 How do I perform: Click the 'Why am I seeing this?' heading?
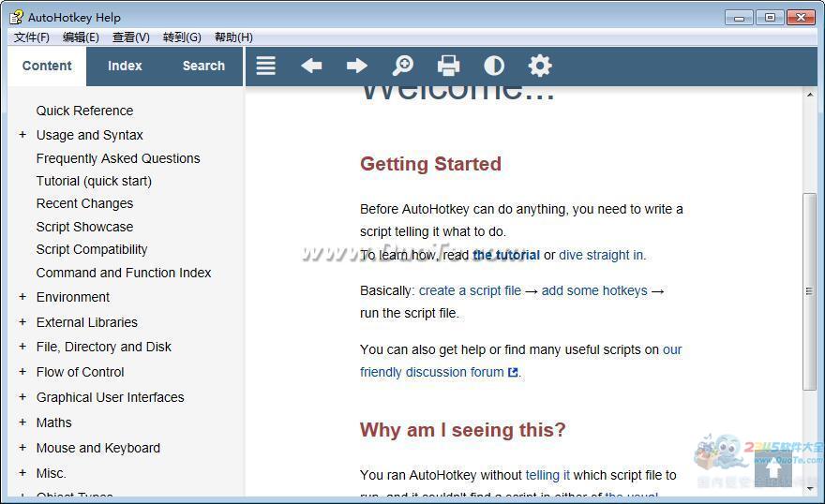pyautogui.click(x=462, y=430)
